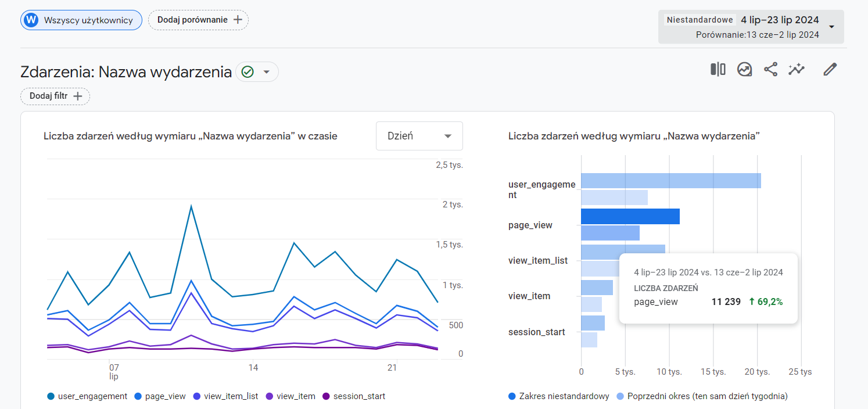This screenshot has height=409, width=868.
Task: Open the Dzień granularity dropdown
Action: click(419, 136)
